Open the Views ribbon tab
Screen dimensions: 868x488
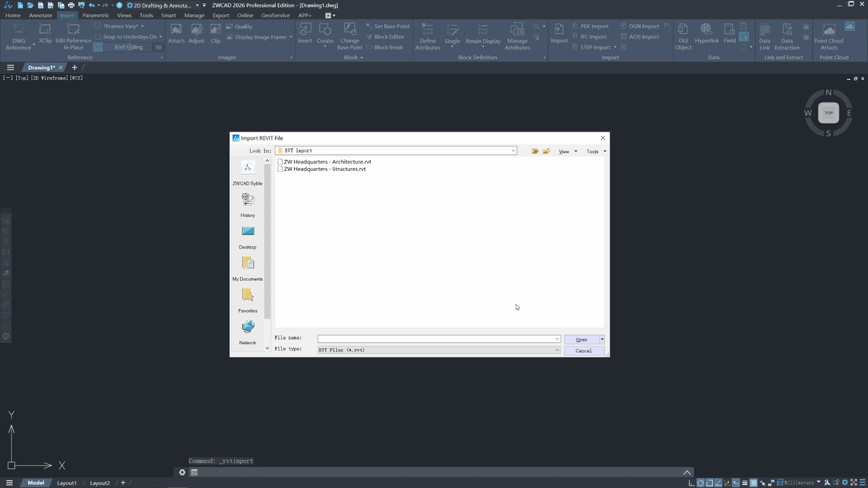tap(124, 15)
